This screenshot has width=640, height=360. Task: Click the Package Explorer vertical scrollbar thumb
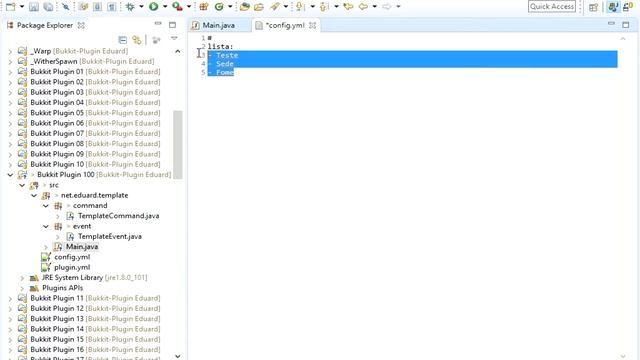click(178, 144)
